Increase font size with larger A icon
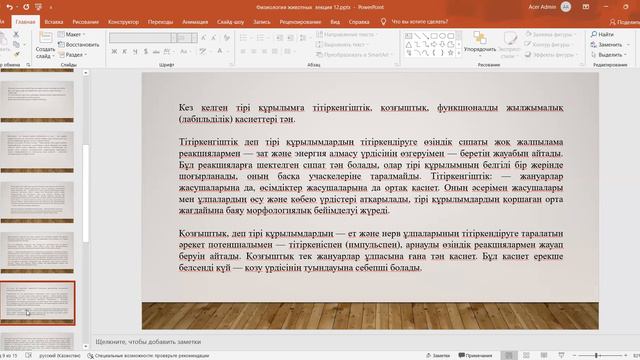This screenshot has width=640, height=360. click(x=204, y=38)
